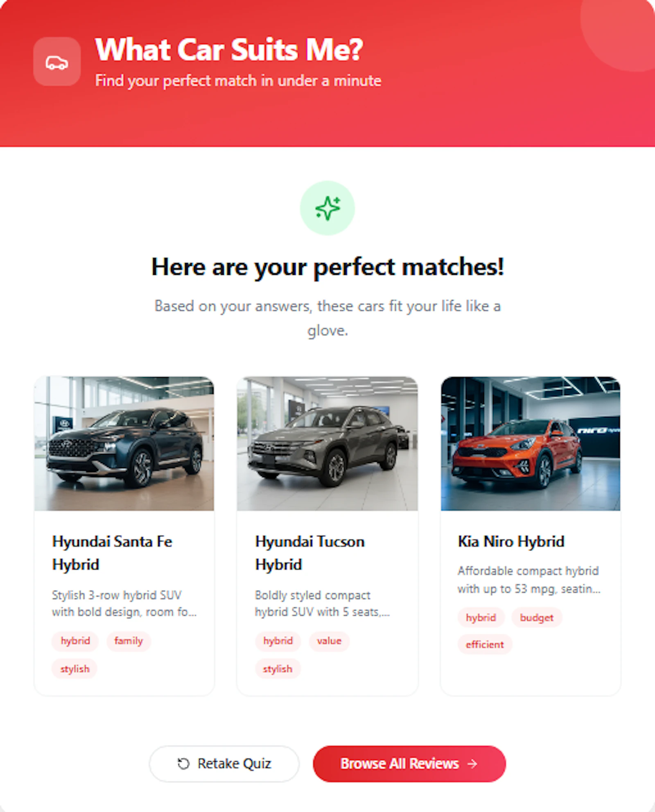
Task: Click the green sparkle icon
Action: [x=327, y=208]
